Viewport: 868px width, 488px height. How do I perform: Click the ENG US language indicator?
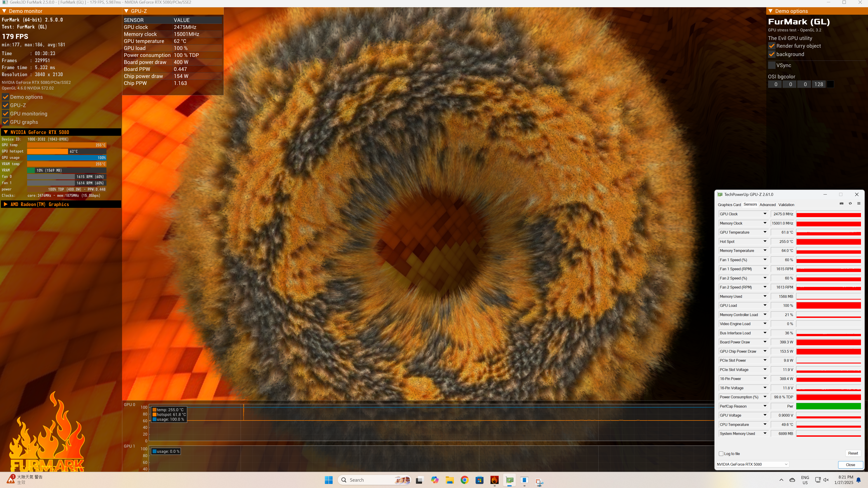805,480
